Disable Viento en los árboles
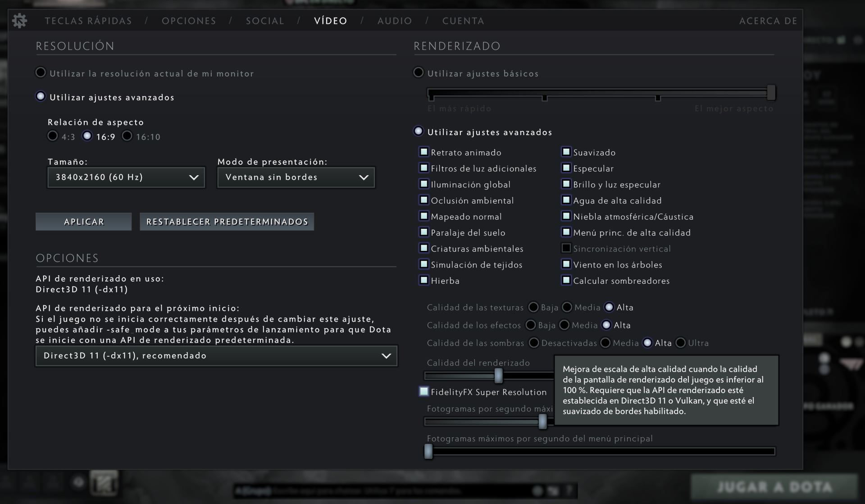The image size is (865, 504). point(566,264)
